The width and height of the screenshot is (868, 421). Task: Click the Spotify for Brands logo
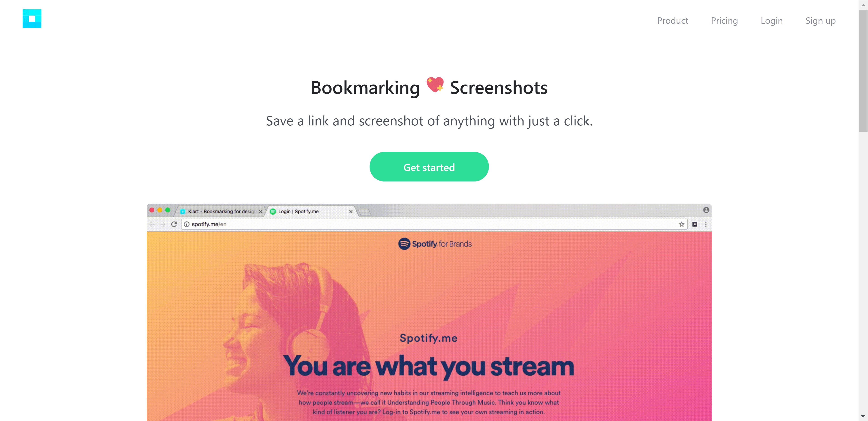[435, 244]
